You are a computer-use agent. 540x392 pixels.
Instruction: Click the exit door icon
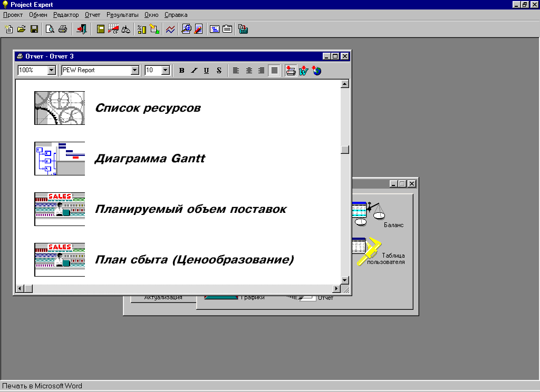(82, 30)
